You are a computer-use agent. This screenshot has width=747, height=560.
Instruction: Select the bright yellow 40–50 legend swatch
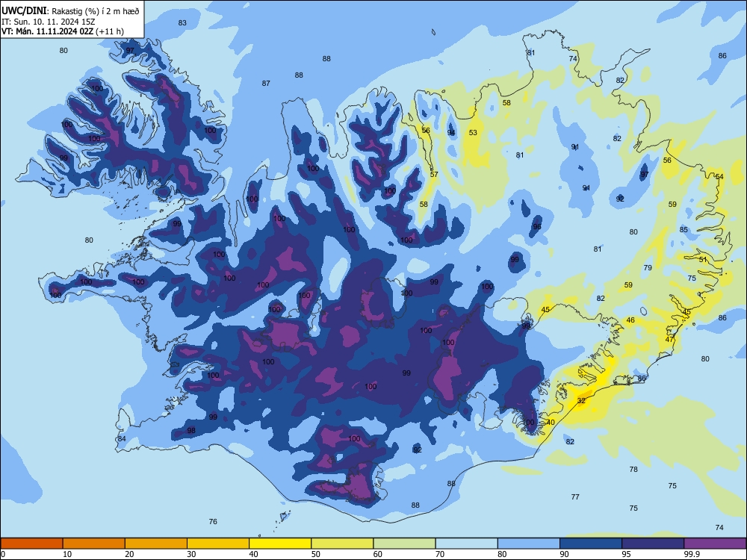coord(280,544)
